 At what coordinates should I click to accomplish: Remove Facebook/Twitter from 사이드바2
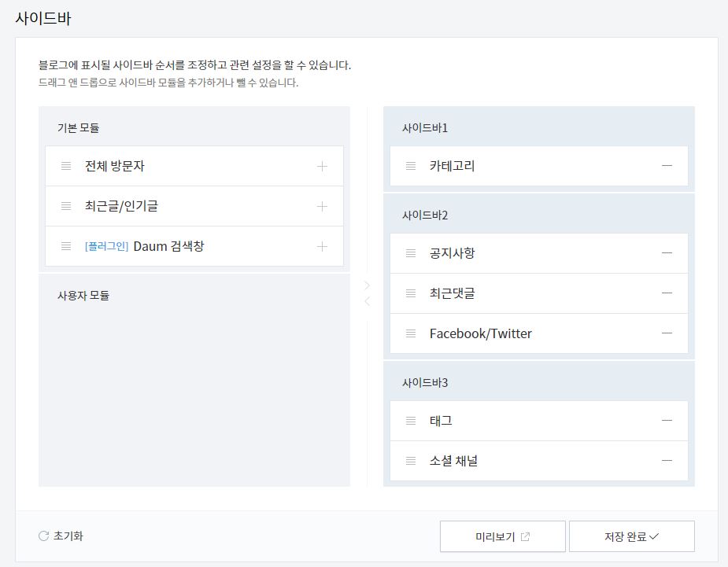click(x=667, y=333)
